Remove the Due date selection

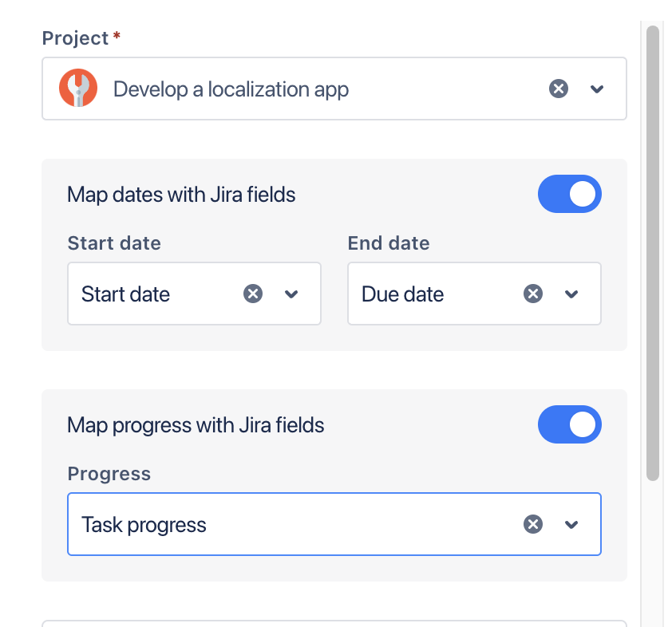click(533, 294)
